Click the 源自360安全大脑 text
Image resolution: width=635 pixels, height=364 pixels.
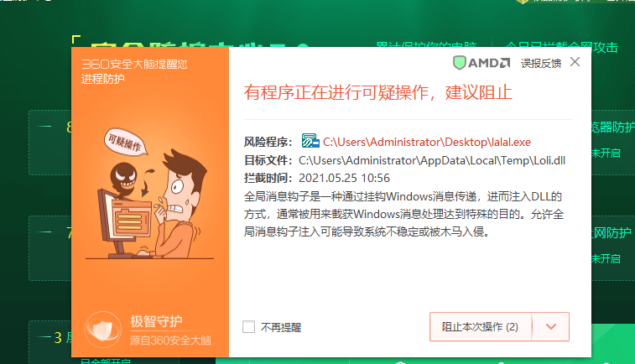(x=170, y=341)
